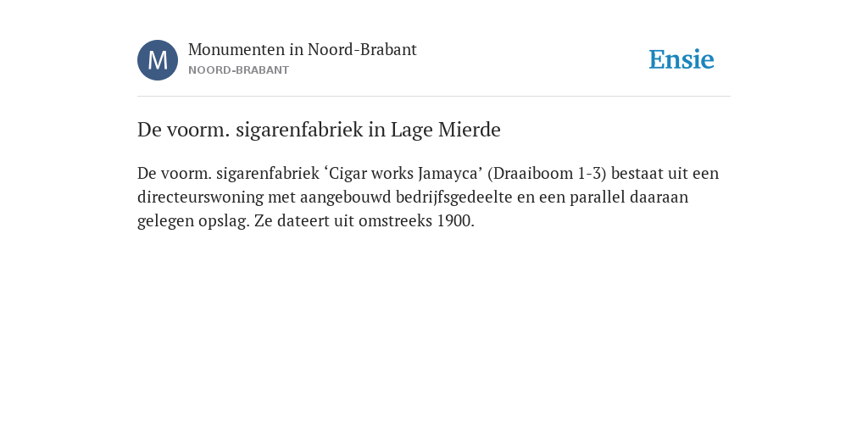Click the word gelegen starting the last line
868x434 pixels.
click(165, 221)
